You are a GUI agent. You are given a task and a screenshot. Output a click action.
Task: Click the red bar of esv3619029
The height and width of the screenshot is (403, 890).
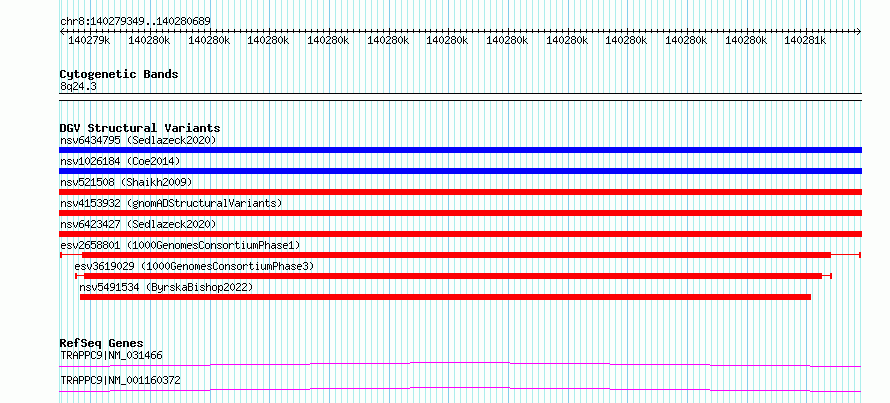coord(454,276)
